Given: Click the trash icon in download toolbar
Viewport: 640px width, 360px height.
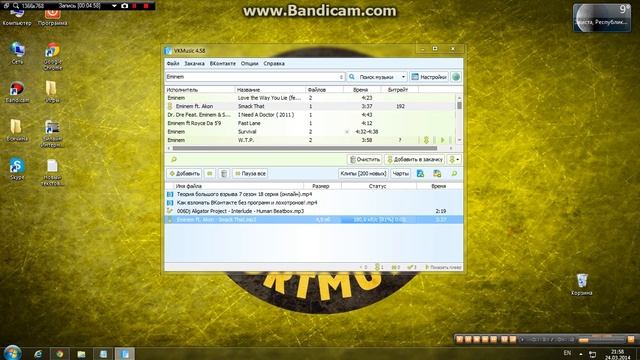Looking at the screenshot, I should [224, 173].
